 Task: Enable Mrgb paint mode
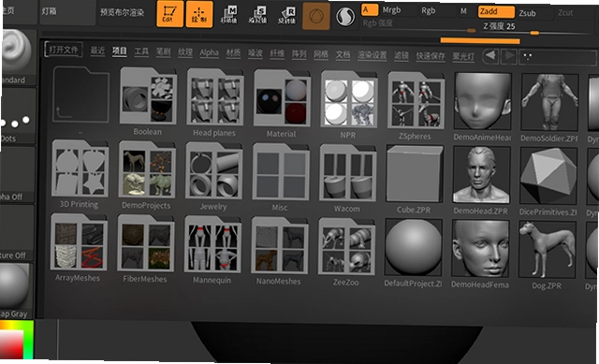(x=398, y=10)
